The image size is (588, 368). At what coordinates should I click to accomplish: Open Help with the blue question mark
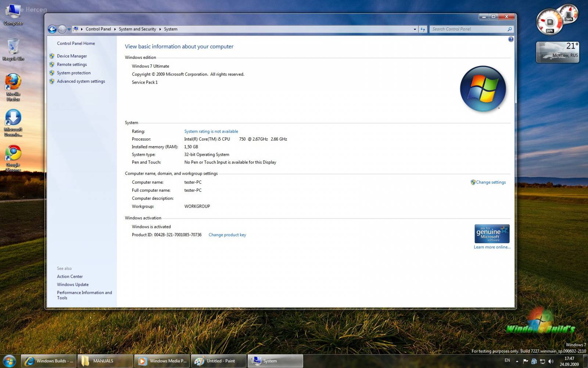pos(511,39)
